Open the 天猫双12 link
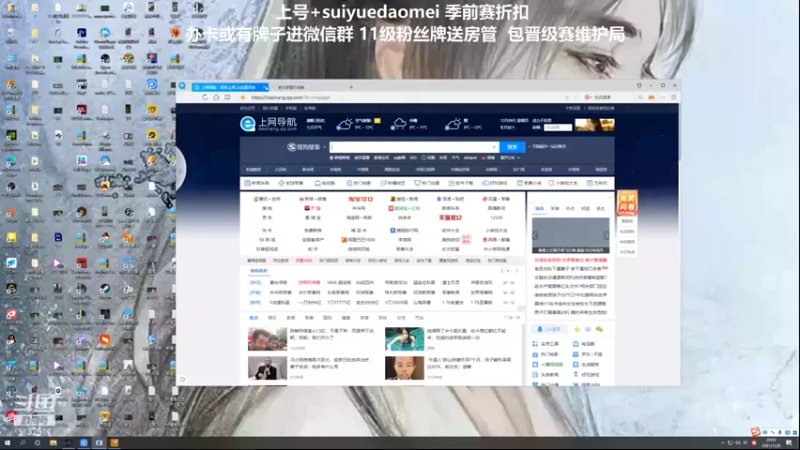 450,218
